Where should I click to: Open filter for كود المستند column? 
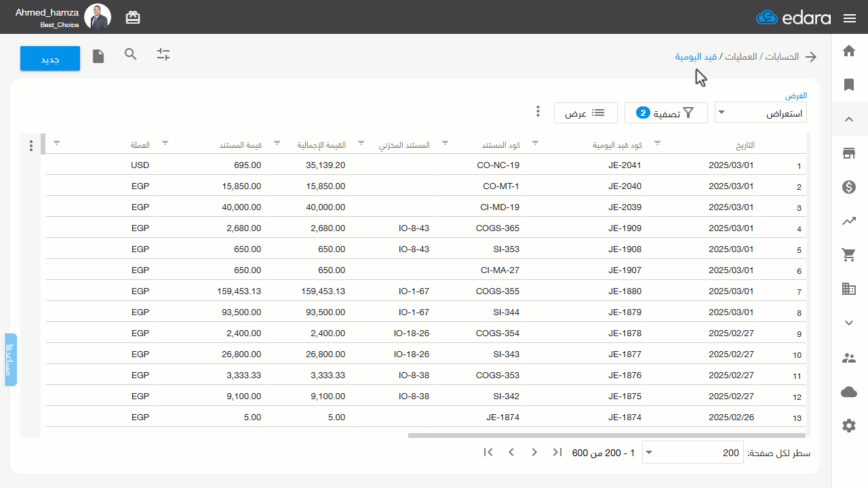[445, 144]
